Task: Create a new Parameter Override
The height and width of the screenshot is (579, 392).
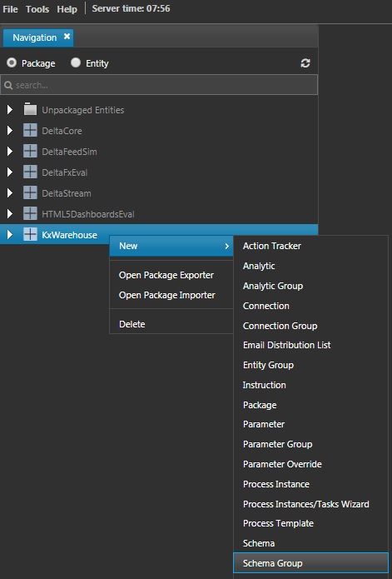Action: click(311, 464)
